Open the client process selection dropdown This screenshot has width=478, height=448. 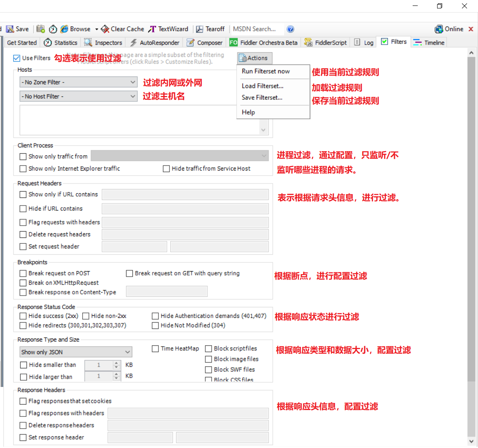[x=180, y=156]
